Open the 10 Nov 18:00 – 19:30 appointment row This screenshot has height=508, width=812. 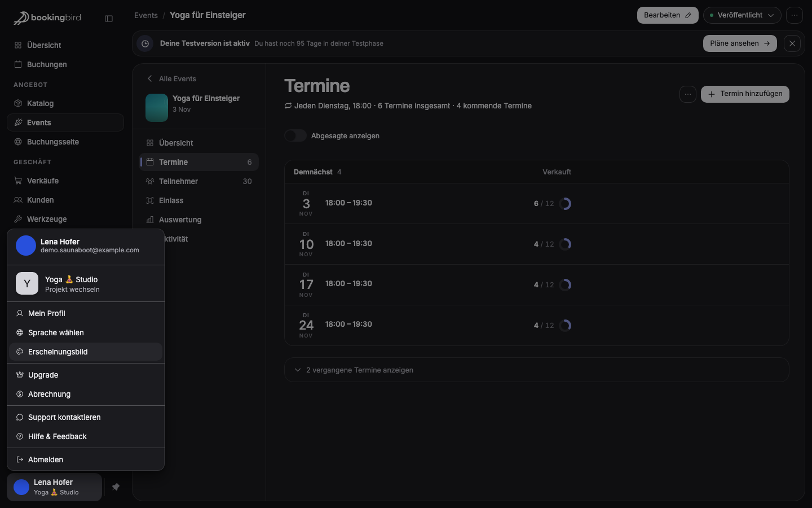pos(537,244)
